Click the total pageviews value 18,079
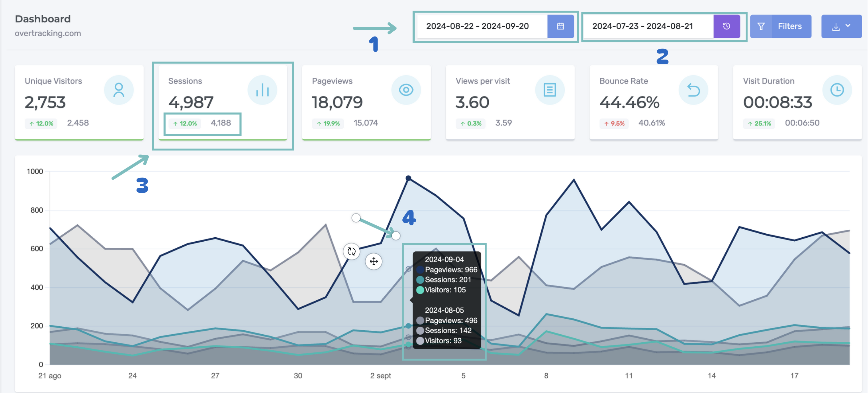This screenshot has height=393, width=868. pos(337,102)
